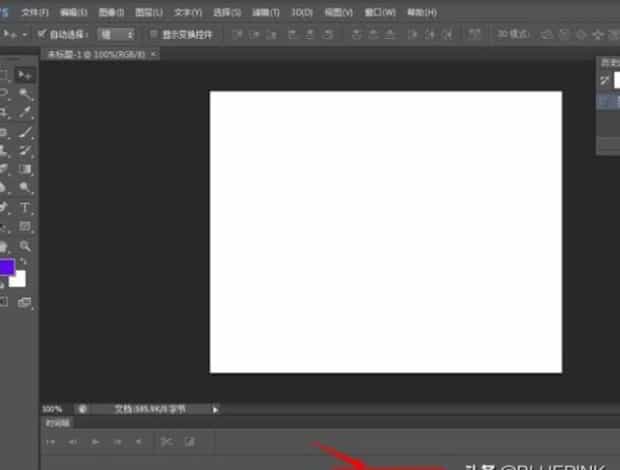This screenshot has height=470, width=620.
Task: Swap foreground and background colors
Action: point(24,262)
